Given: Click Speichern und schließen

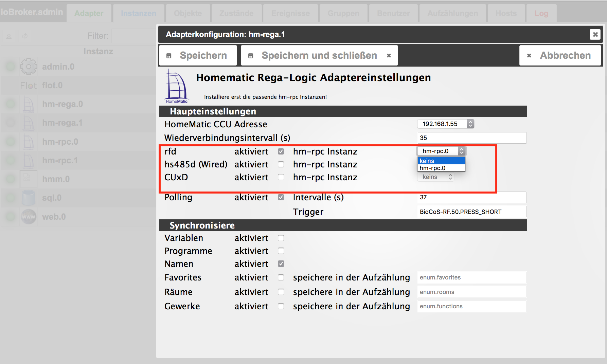Looking at the screenshot, I should [x=319, y=55].
